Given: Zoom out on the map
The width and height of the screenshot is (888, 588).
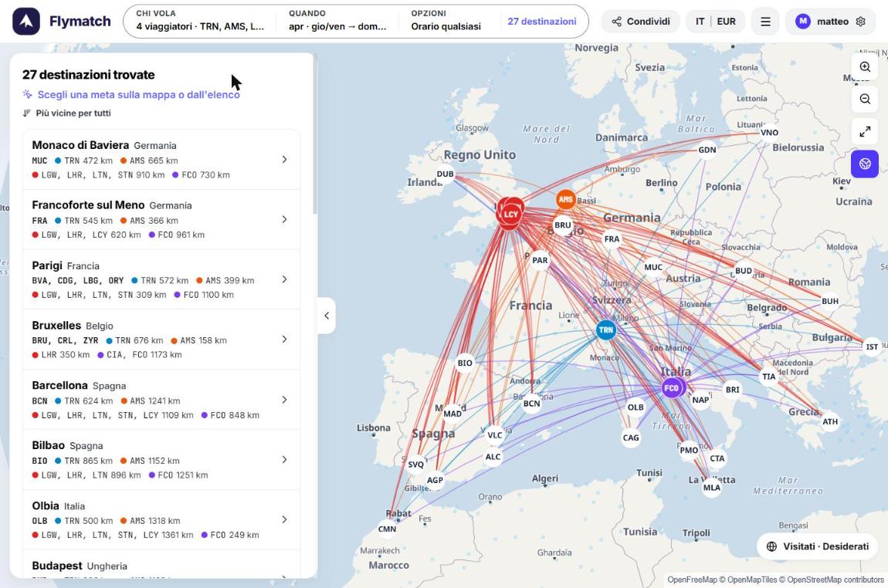Looking at the screenshot, I should [x=865, y=99].
